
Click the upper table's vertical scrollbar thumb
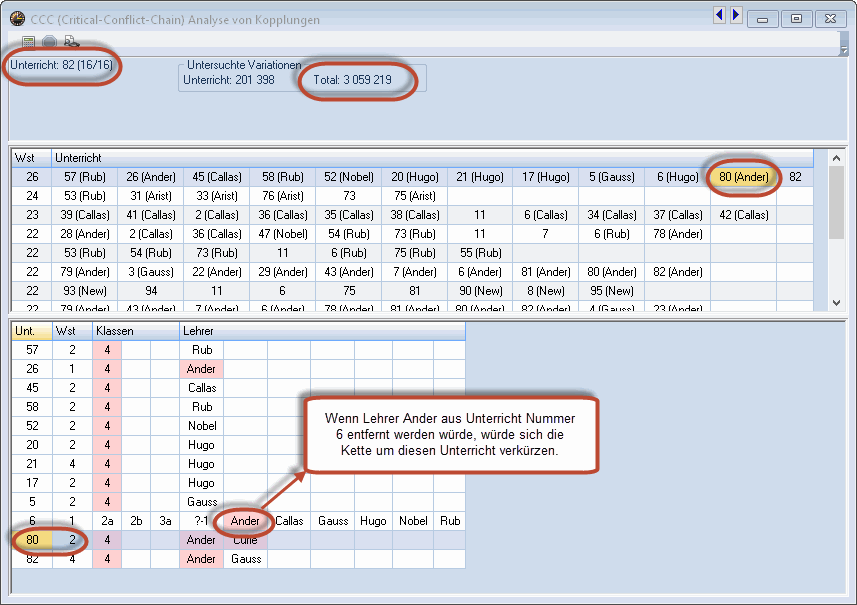(x=836, y=202)
